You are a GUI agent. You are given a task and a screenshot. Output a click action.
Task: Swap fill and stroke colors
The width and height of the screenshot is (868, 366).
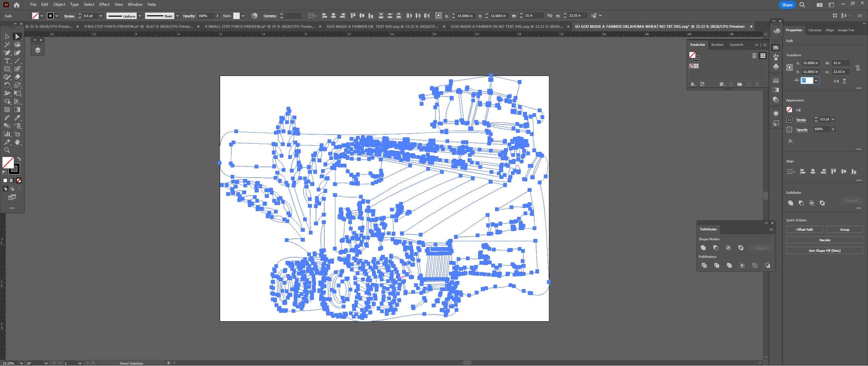pyautogui.click(x=19, y=159)
